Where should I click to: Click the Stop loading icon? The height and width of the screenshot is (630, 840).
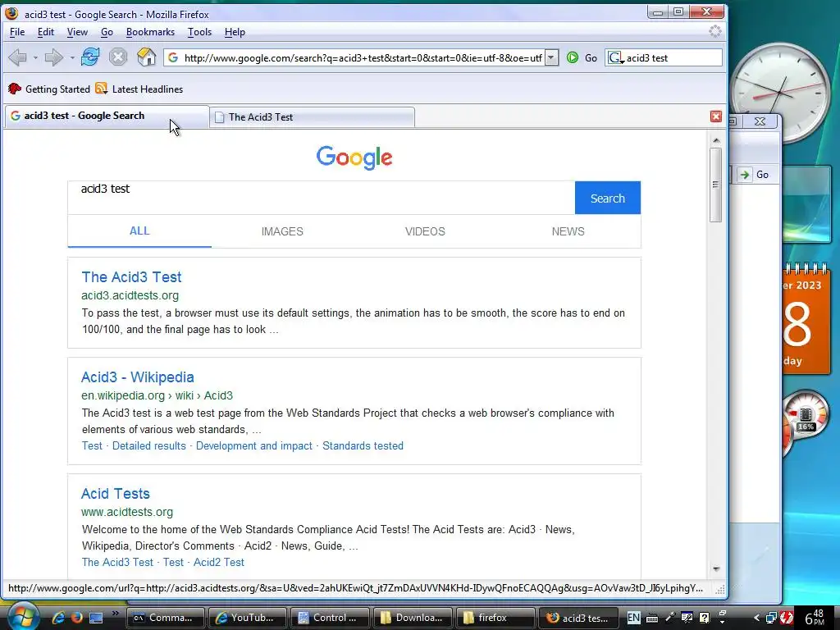click(118, 57)
